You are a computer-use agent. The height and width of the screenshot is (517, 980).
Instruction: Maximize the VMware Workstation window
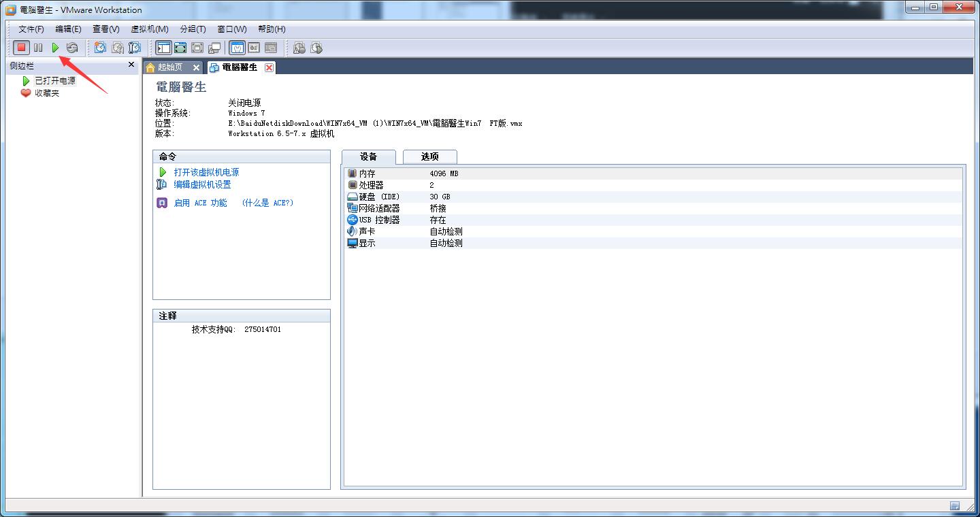coord(934,7)
